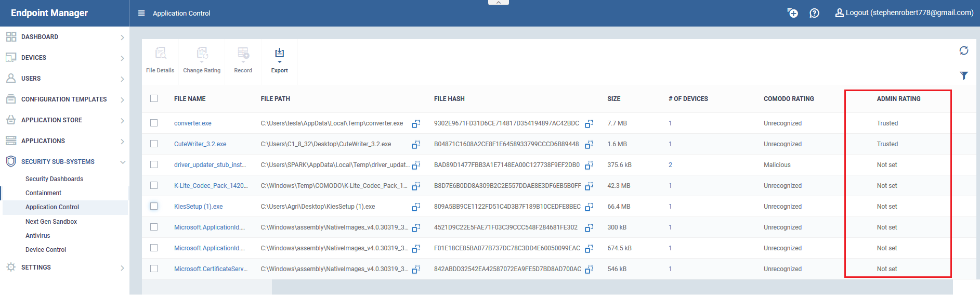
Task: Copy hash 4521D9C22E5FAE71F03C39CCC548F284681FE302
Action: [589, 228]
